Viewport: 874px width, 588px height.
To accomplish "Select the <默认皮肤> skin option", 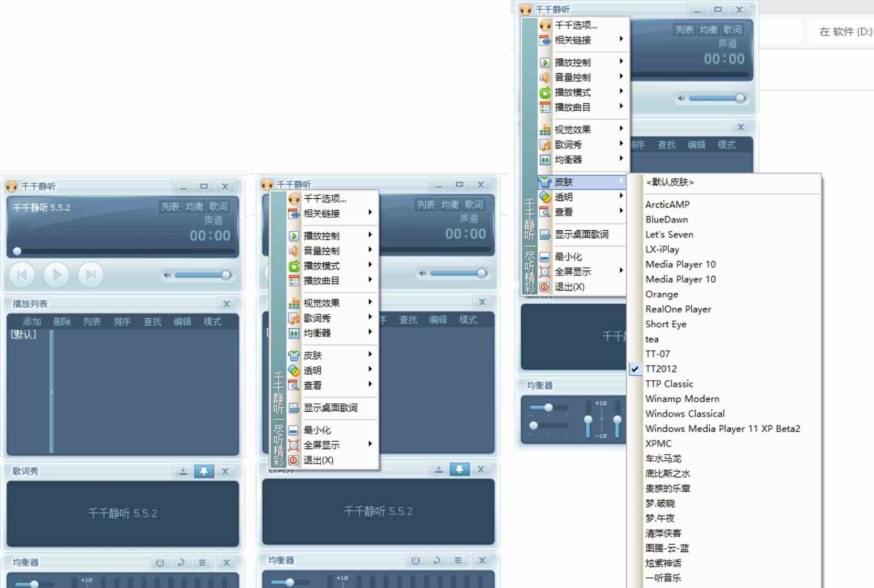I will [x=724, y=182].
